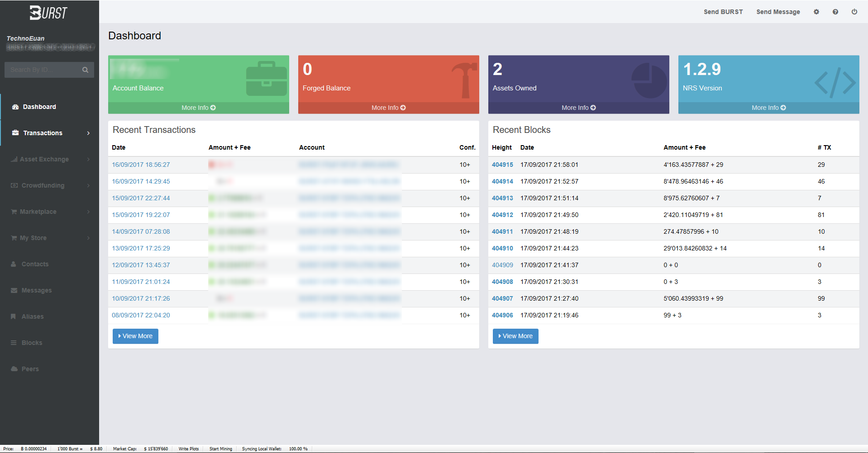The width and height of the screenshot is (868, 453).
Task: Open Peers in the sidebar
Action: coord(49,369)
